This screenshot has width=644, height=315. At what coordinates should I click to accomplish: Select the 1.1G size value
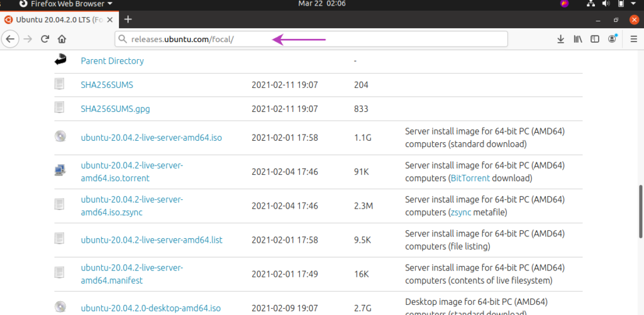point(363,138)
